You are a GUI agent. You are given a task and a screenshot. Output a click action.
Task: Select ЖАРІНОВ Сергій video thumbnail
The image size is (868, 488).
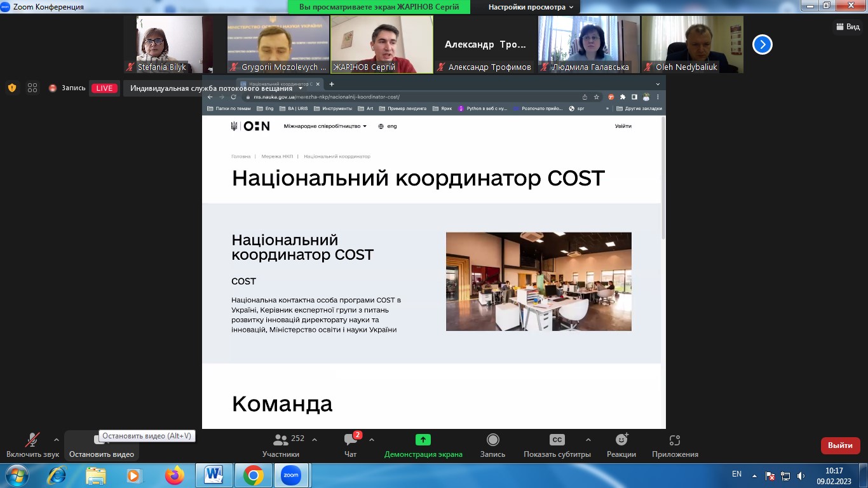(x=381, y=44)
